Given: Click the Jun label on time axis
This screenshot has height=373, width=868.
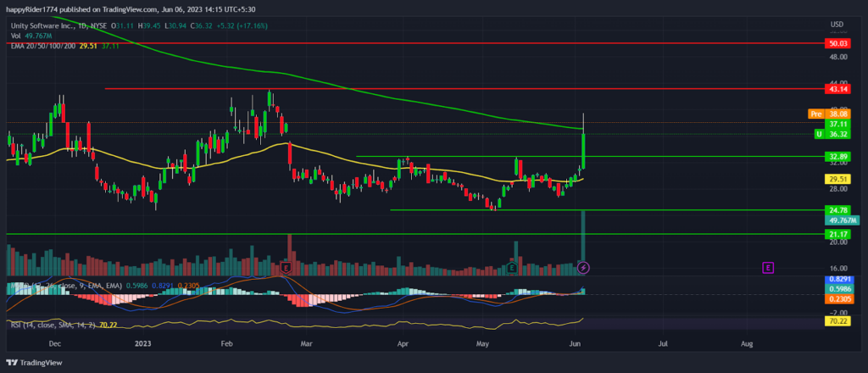Looking at the screenshot, I should (576, 343).
